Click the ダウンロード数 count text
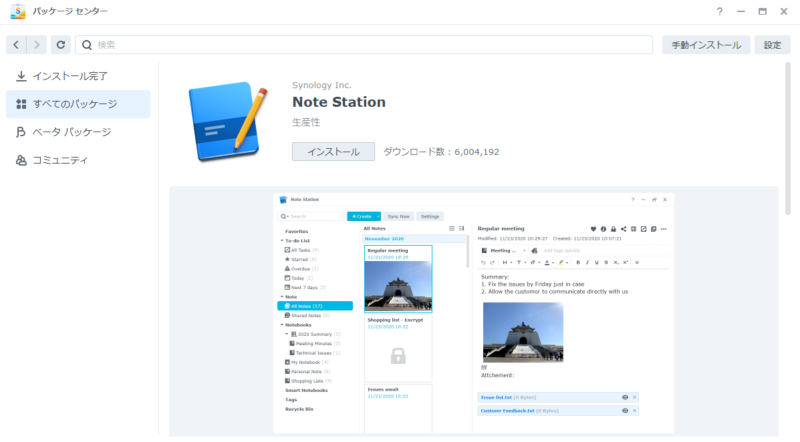800x442 pixels. [x=441, y=152]
